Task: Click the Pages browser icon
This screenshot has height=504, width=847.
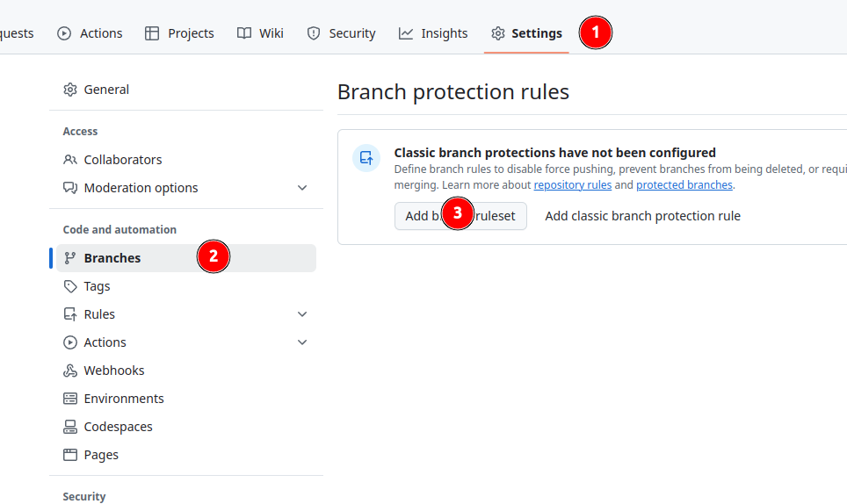Action: click(x=70, y=455)
